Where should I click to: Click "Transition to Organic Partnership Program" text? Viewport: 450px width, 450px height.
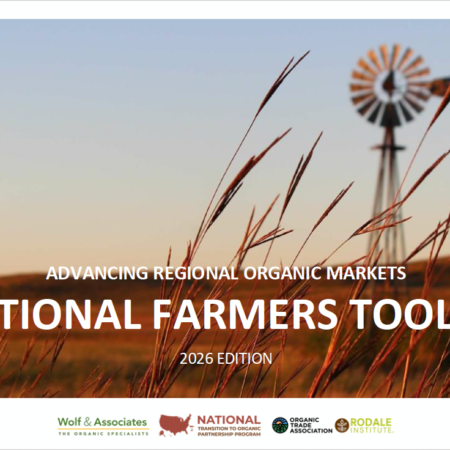229,431
